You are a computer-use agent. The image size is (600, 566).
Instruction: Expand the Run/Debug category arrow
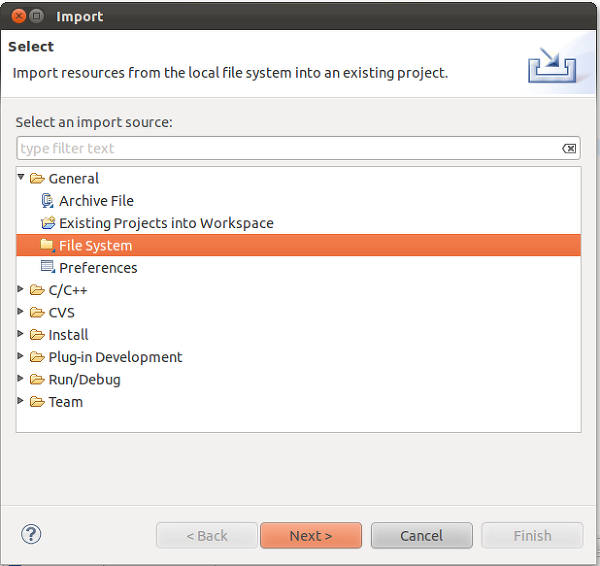click(21, 378)
